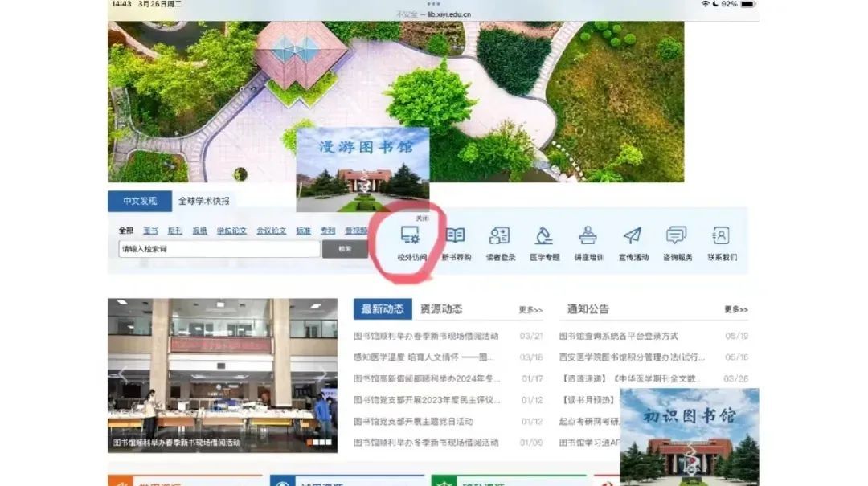Click the carousel slide indicator dots
868x486 pixels.
(x=321, y=442)
